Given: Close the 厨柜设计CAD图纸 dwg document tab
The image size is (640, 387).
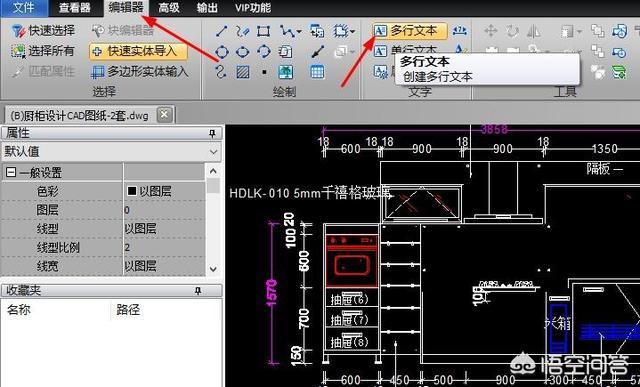Looking at the screenshot, I should click(x=164, y=115).
